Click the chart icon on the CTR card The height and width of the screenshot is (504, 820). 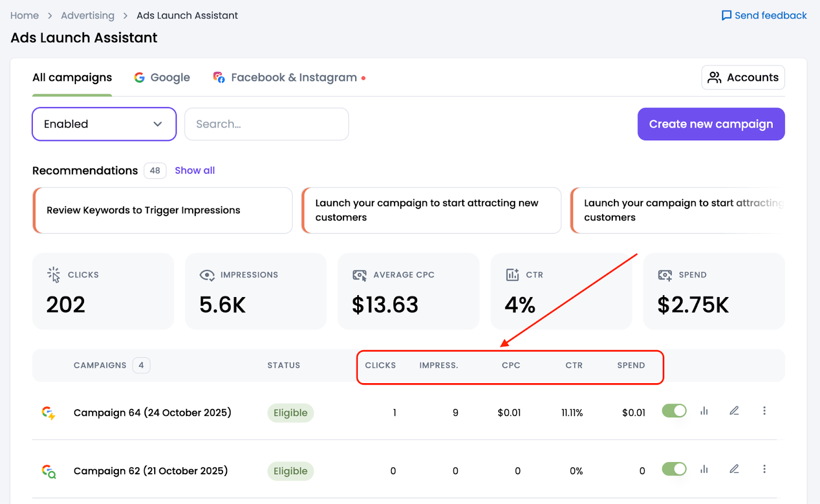click(512, 275)
